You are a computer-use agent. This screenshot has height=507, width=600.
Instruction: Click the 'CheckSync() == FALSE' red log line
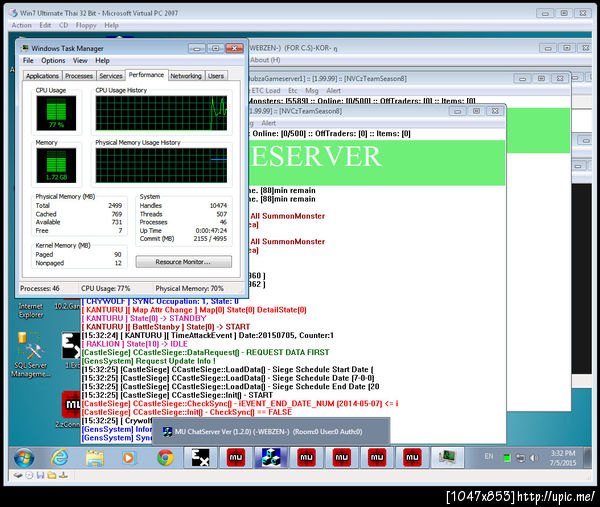coord(187,412)
